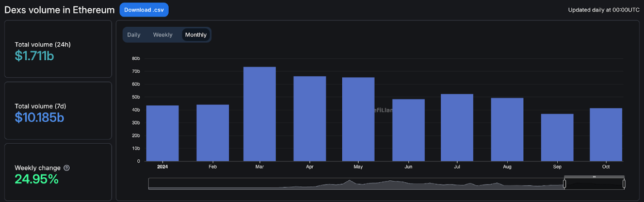Switch chart to Daily view
This screenshot has width=644, height=202.
click(134, 35)
